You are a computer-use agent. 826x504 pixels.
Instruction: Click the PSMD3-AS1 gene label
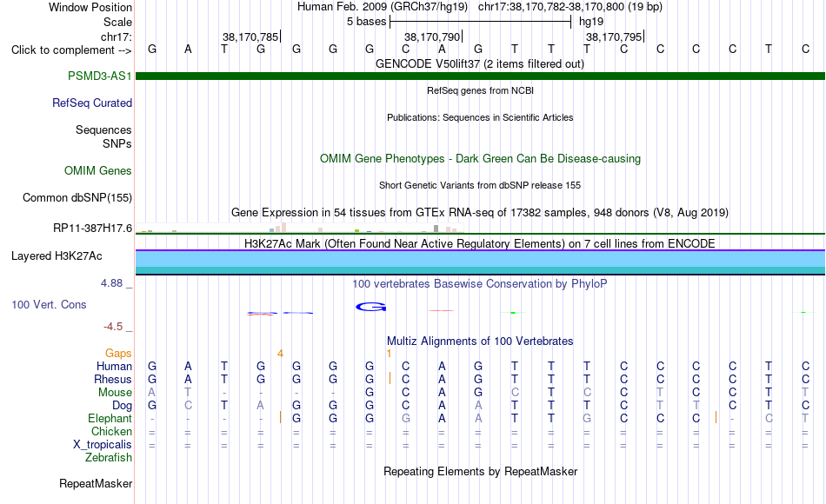coord(100,76)
